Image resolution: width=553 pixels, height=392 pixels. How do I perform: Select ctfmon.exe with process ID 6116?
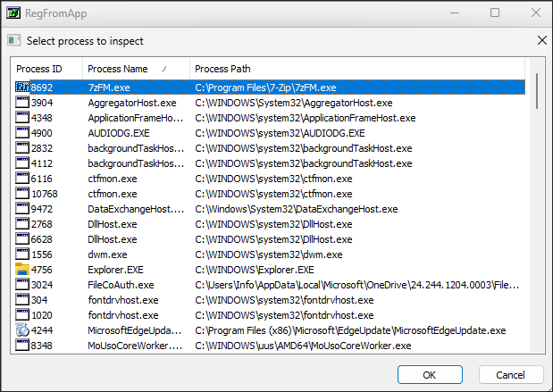pos(113,179)
